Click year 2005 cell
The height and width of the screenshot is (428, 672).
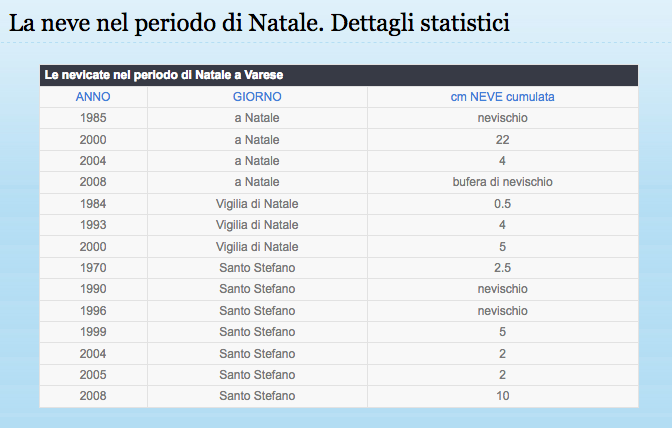pyautogui.click(x=93, y=375)
